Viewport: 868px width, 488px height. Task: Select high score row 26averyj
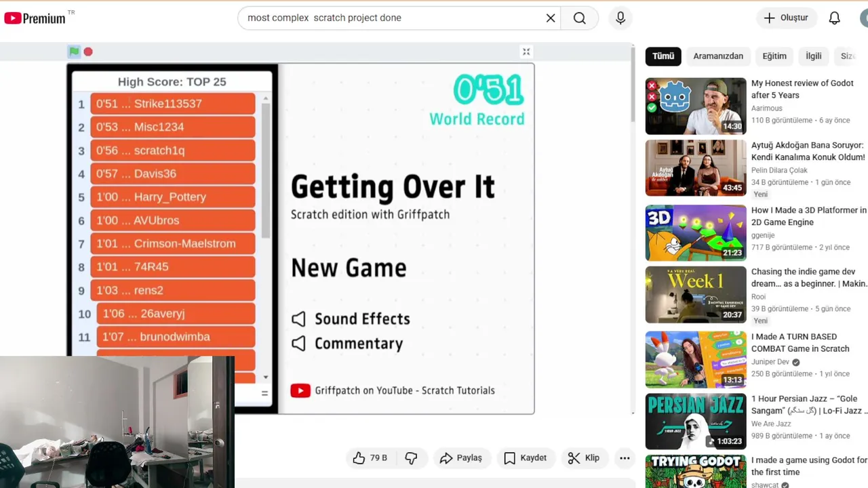pyautogui.click(x=176, y=314)
